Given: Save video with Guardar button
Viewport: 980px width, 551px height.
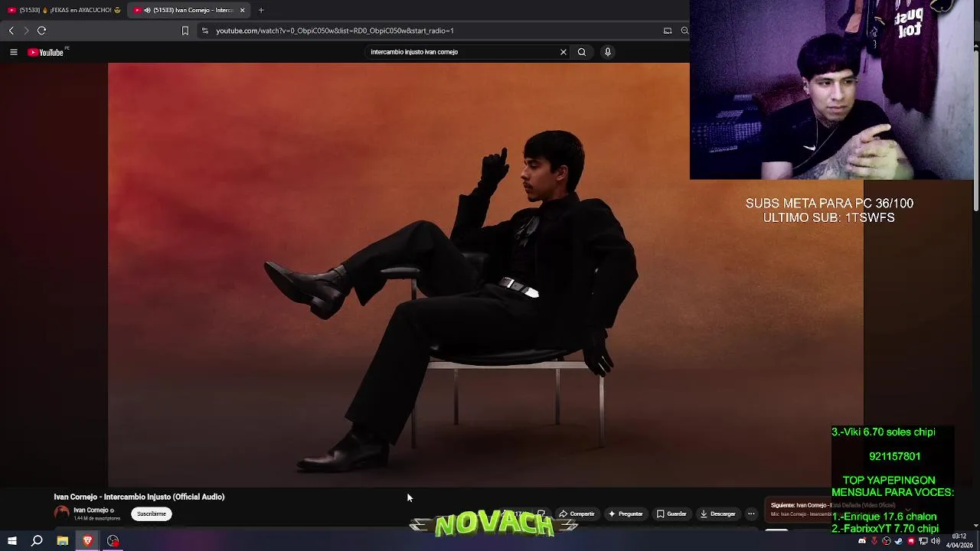Looking at the screenshot, I should click(x=671, y=514).
